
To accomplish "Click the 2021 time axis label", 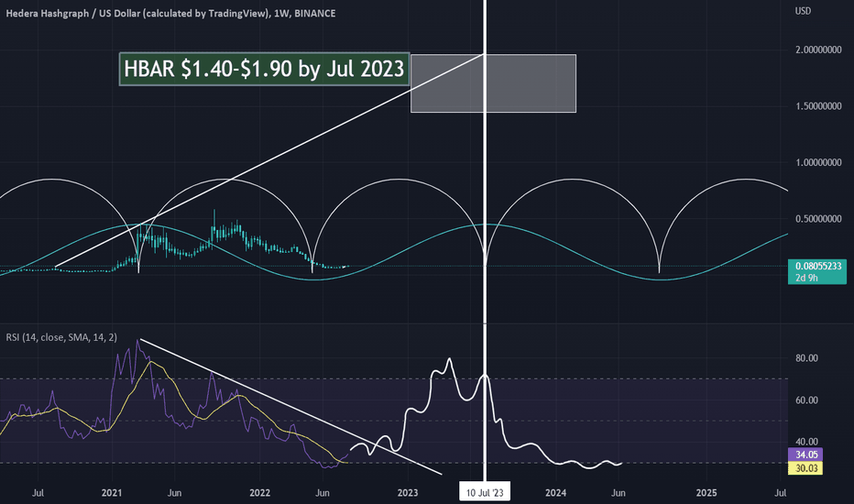I will tap(112, 493).
